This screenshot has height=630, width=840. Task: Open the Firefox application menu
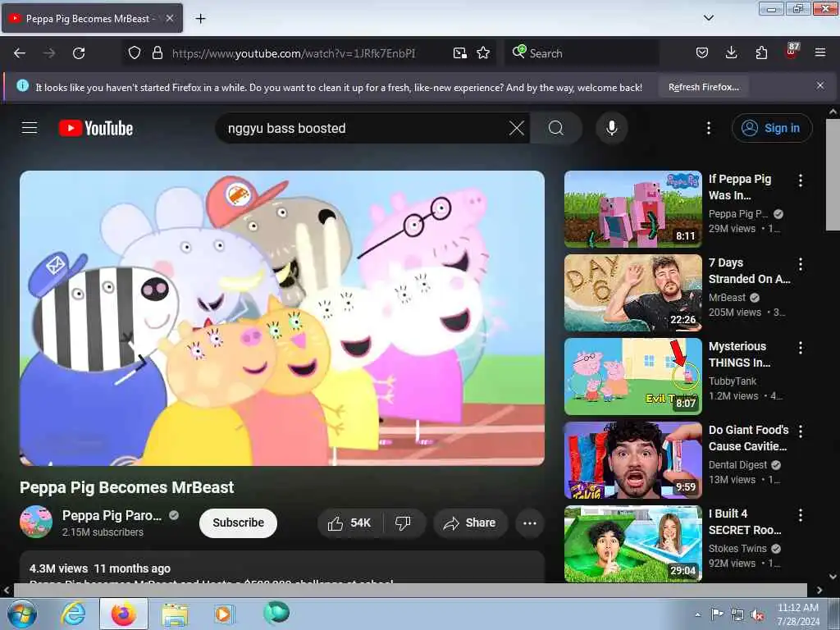point(820,53)
